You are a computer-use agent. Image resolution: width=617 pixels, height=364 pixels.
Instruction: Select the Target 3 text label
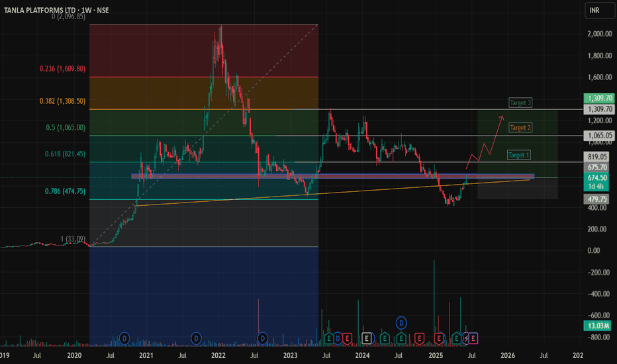click(x=520, y=103)
